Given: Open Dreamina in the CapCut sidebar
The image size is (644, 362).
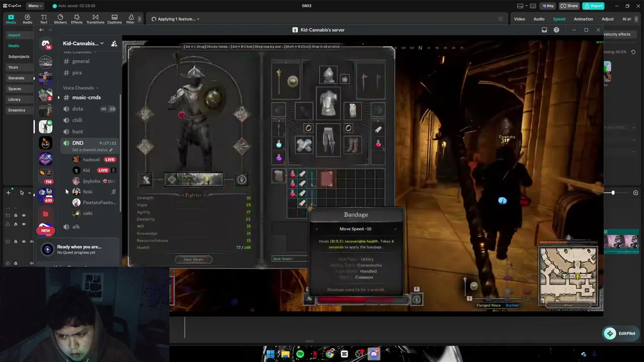Looking at the screenshot, I should coord(17,110).
